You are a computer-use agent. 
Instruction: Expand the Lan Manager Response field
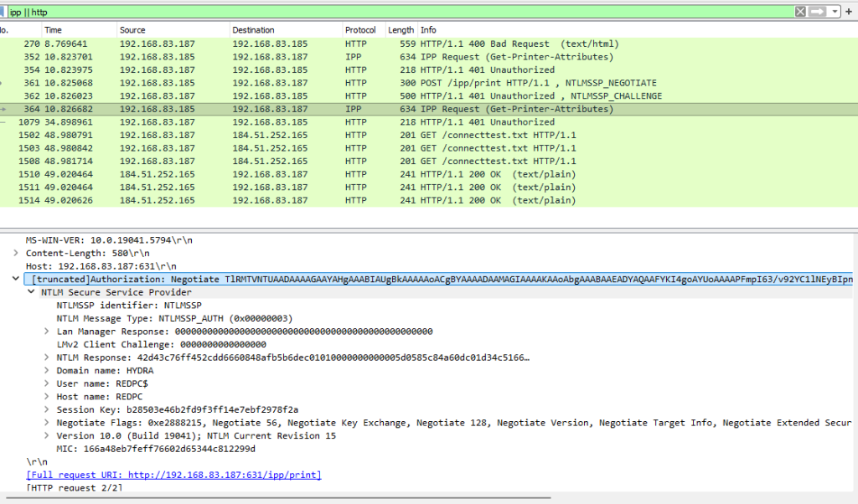pyautogui.click(x=48, y=332)
